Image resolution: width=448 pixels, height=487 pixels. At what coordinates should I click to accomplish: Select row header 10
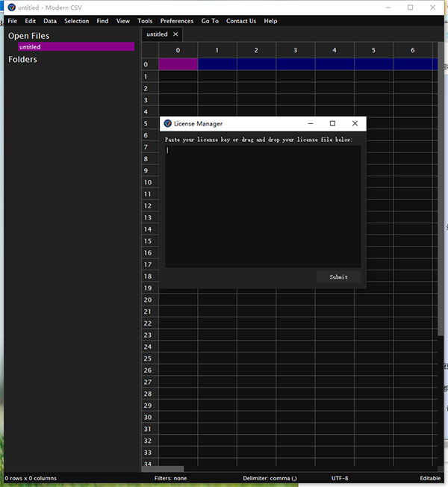tap(150, 182)
